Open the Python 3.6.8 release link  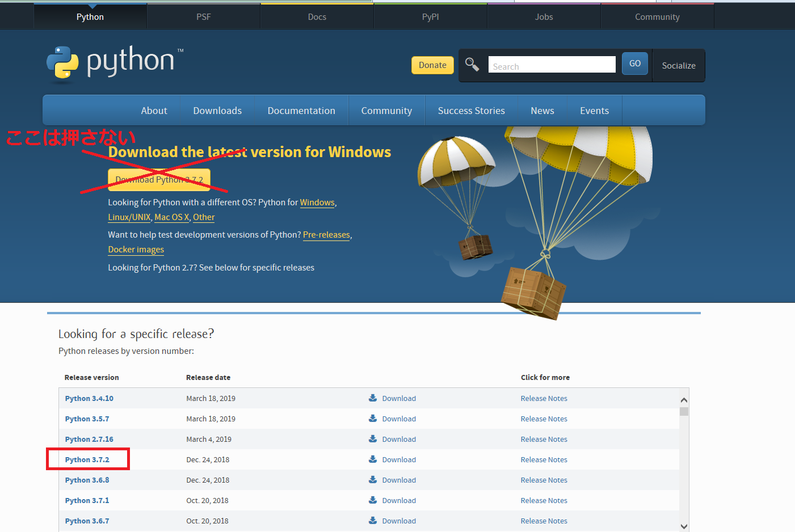pyautogui.click(x=87, y=480)
